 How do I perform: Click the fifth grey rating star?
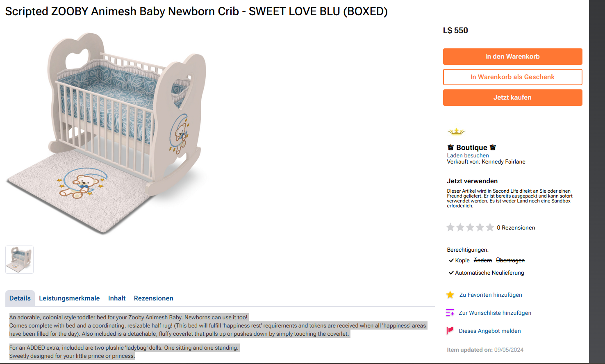pyautogui.click(x=490, y=227)
